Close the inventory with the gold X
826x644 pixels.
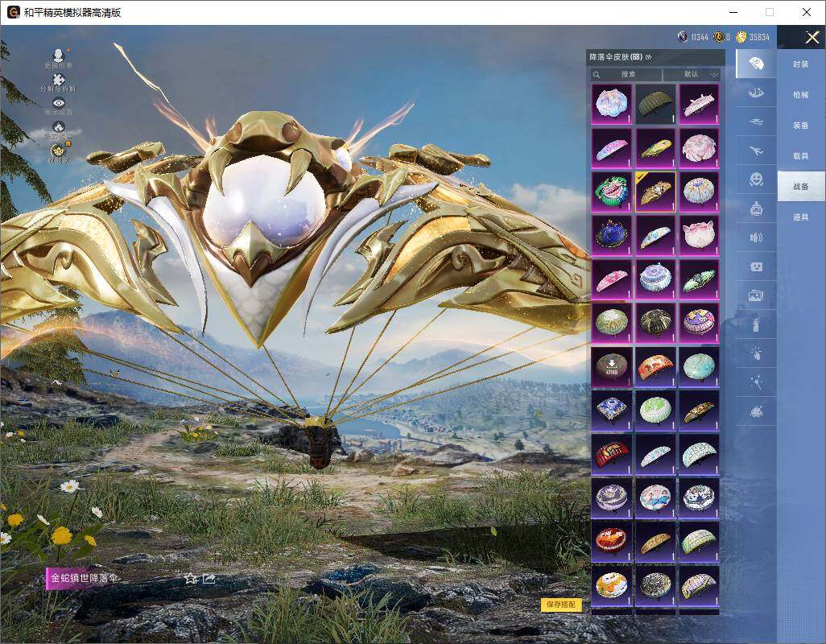pyautogui.click(x=812, y=37)
